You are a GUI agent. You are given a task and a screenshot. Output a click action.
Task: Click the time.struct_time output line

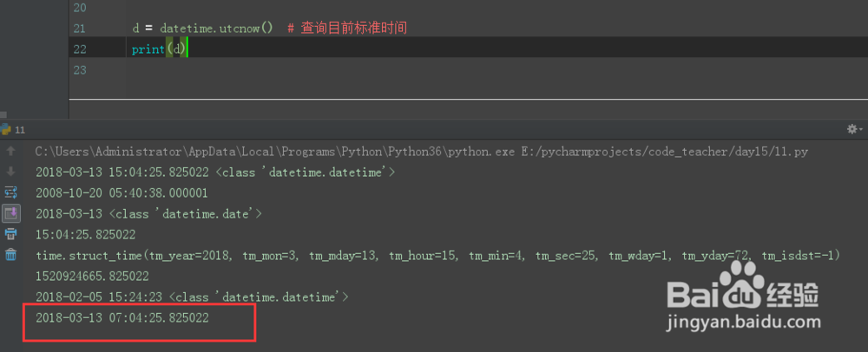pyautogui.click(x=437, y=255)
